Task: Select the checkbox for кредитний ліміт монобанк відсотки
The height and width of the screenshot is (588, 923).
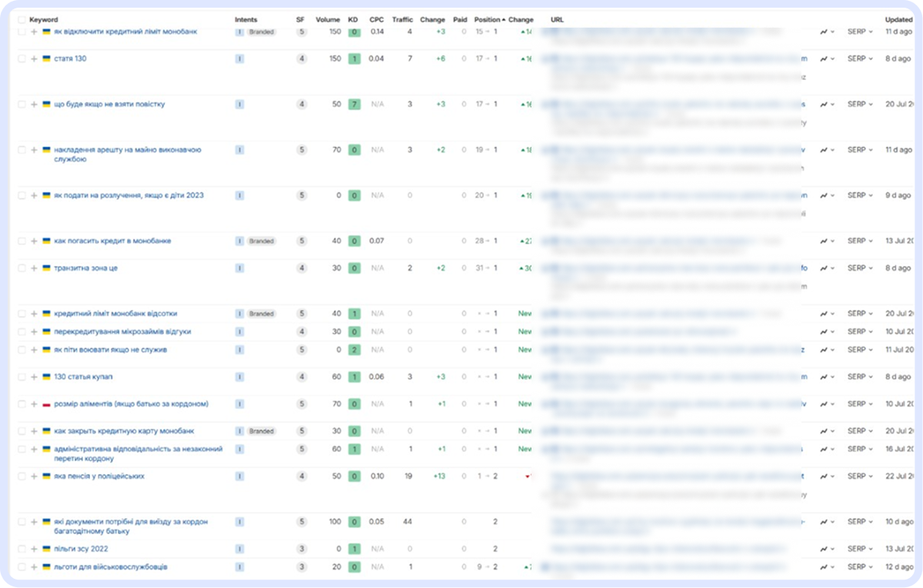Action: (x=22, y=314)
